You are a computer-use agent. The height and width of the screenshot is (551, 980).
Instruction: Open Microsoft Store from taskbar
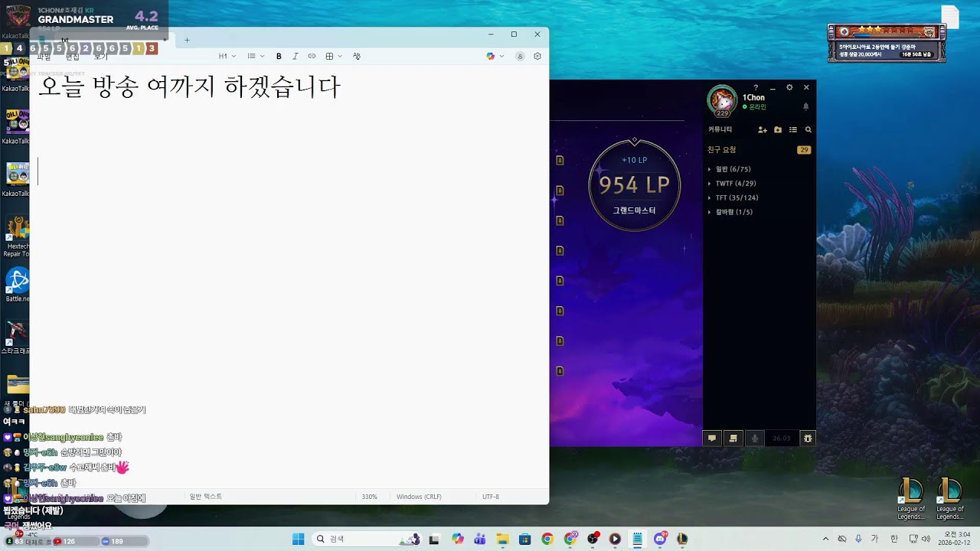[x=524, y=539]
